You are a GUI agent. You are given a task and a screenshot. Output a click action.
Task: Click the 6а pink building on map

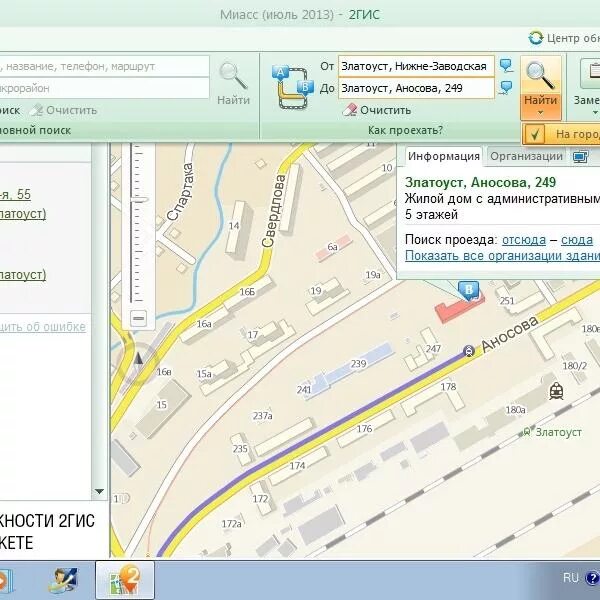[333, 247]
